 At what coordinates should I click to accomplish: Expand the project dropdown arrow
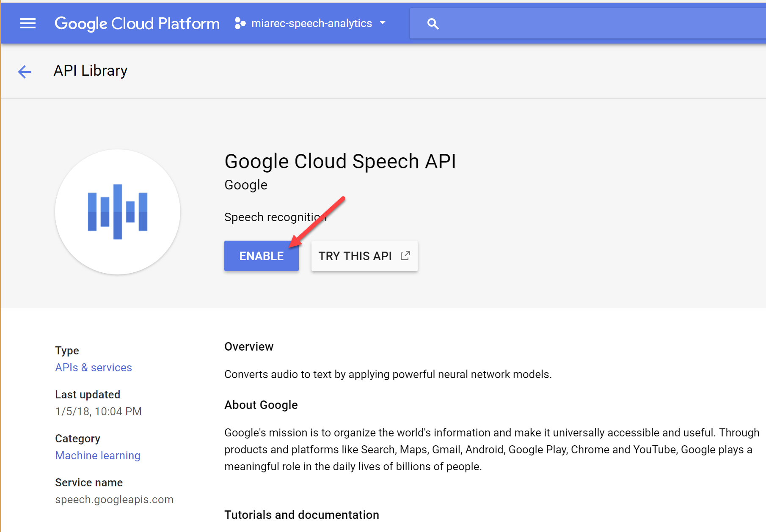(x=383, y=23)
